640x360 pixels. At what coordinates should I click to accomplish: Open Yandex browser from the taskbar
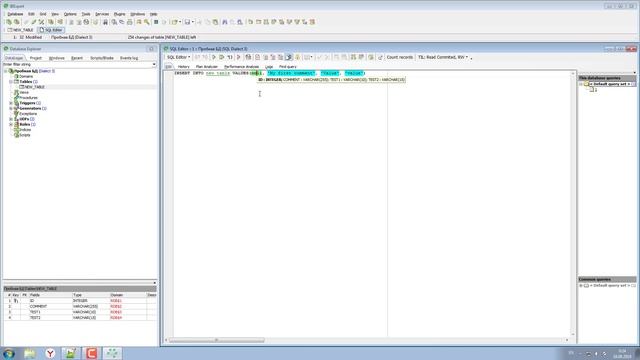coord(50,353)
